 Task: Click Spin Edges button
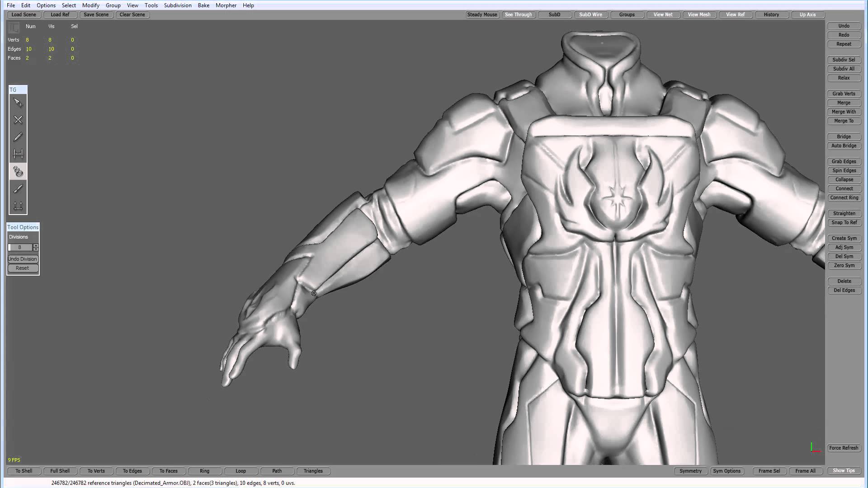click(x=844, y=170)
